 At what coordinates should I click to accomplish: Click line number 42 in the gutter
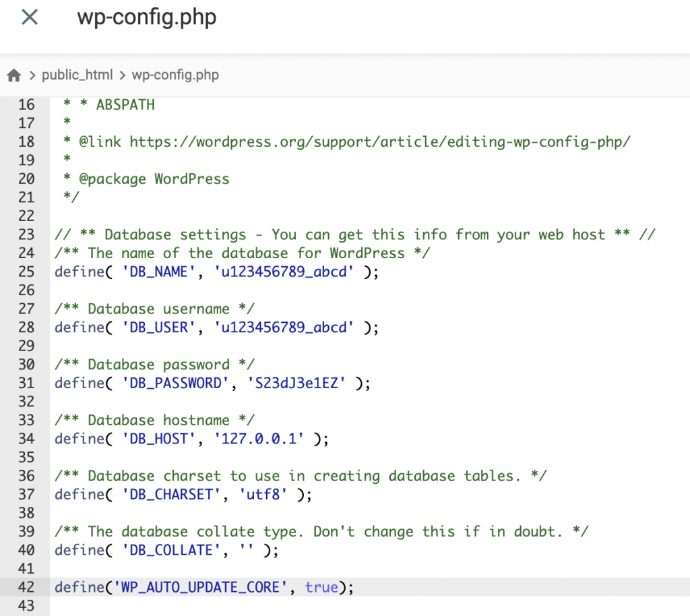coord(26,587)
